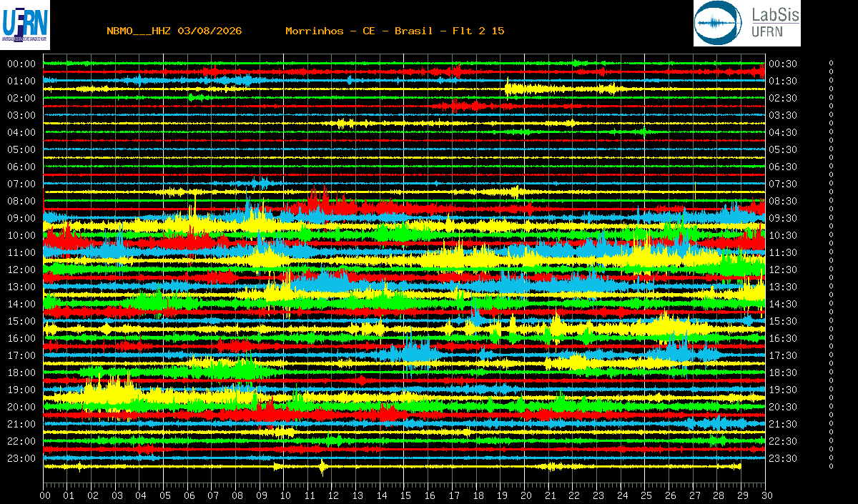Click the 22:30 half-hour label
858x504 pixels.
pos(782,441)
